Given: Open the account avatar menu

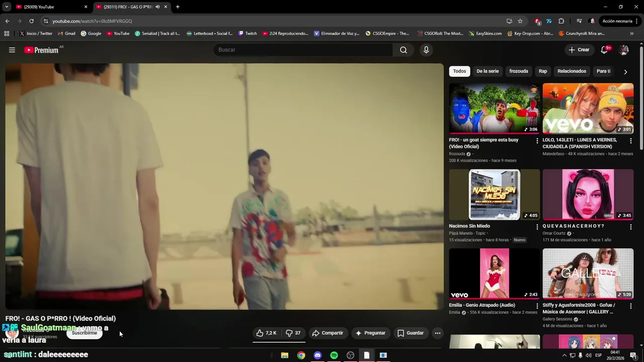Looking at the screenshot, I should [624, 50].
